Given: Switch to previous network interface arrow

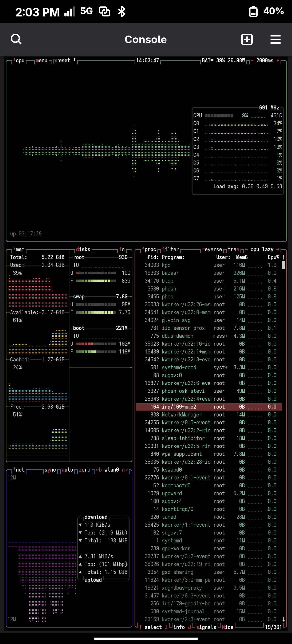Looking at the screenshot, I should 99,470.
